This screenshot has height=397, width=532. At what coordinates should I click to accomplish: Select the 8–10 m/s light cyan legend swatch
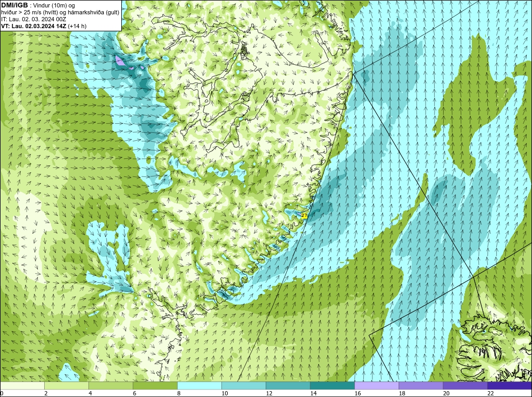[x=199, y=386]
